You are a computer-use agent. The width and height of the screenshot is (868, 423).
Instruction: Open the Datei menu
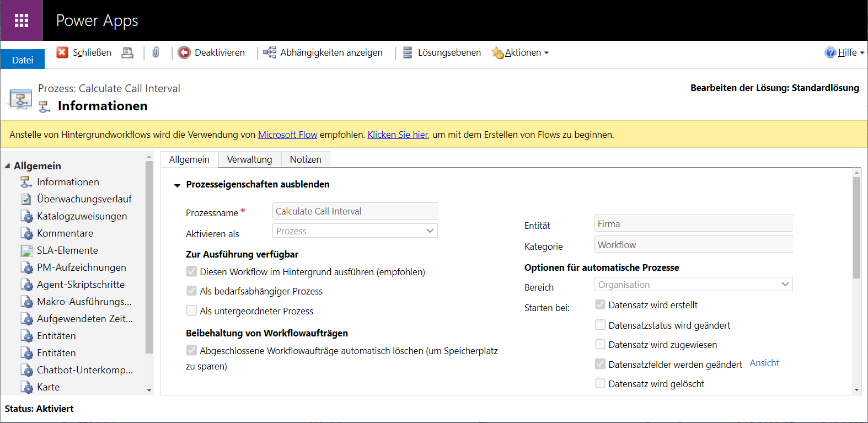(23, 60)
